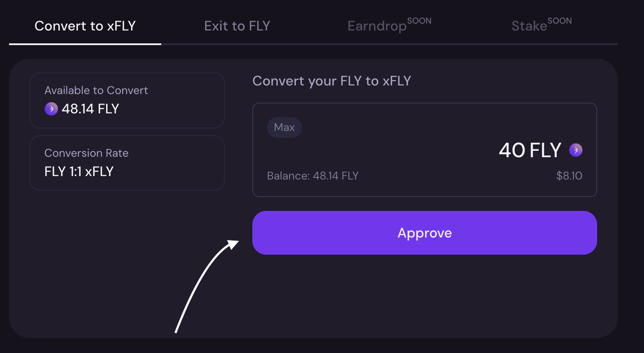Click the Conversion Rate label
The height and width of the screenshot is (353, 644).
tap(86, 153)
